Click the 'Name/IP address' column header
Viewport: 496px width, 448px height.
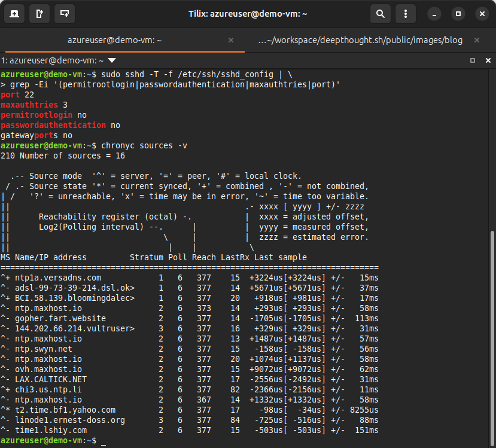coord(51,257)
